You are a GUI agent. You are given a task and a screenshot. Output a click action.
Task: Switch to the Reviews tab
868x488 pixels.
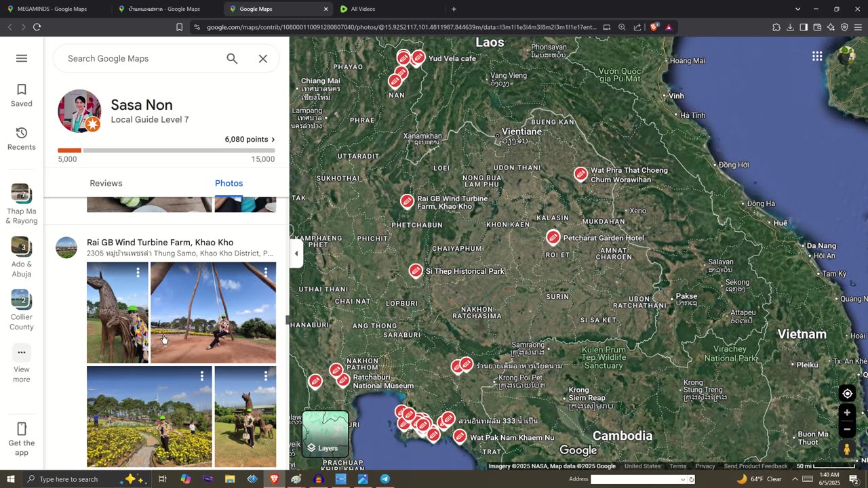(x=106, y=183)
